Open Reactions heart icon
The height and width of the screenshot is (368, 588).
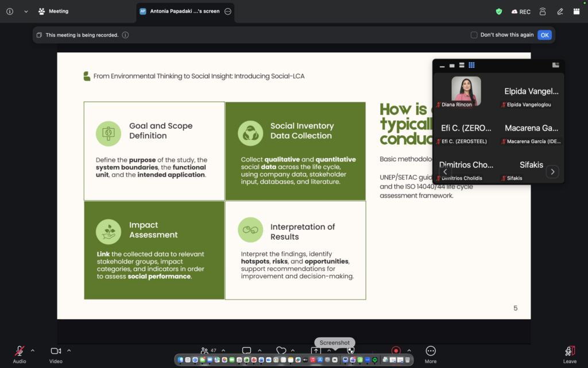(x=281, y=351)
